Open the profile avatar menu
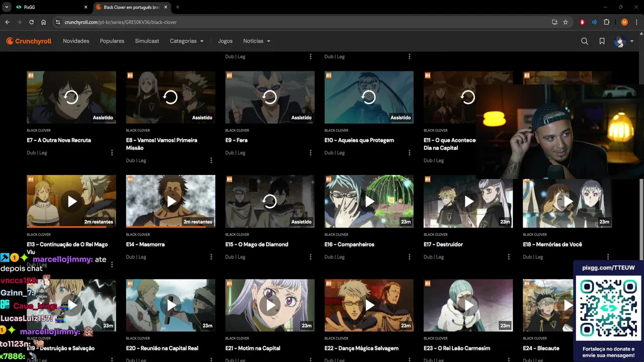The image size is (644, 362). point(623,41)
